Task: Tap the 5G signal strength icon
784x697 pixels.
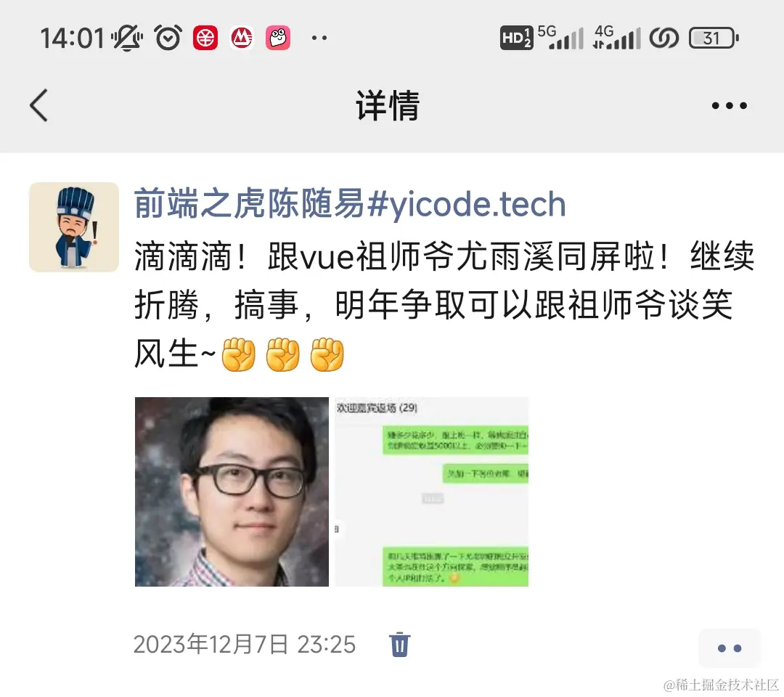Action: tap(560, 38)
